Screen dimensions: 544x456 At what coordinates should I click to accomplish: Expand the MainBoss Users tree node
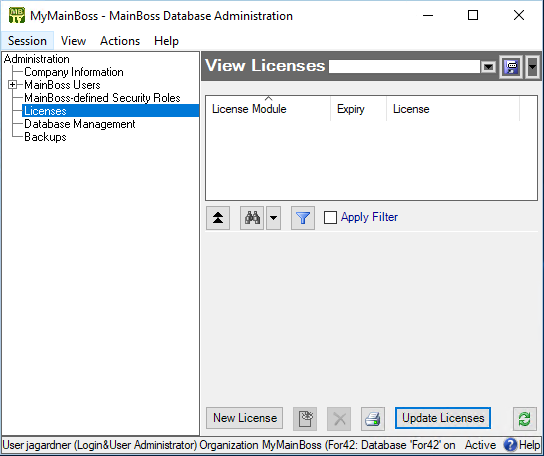pos(12,85)
